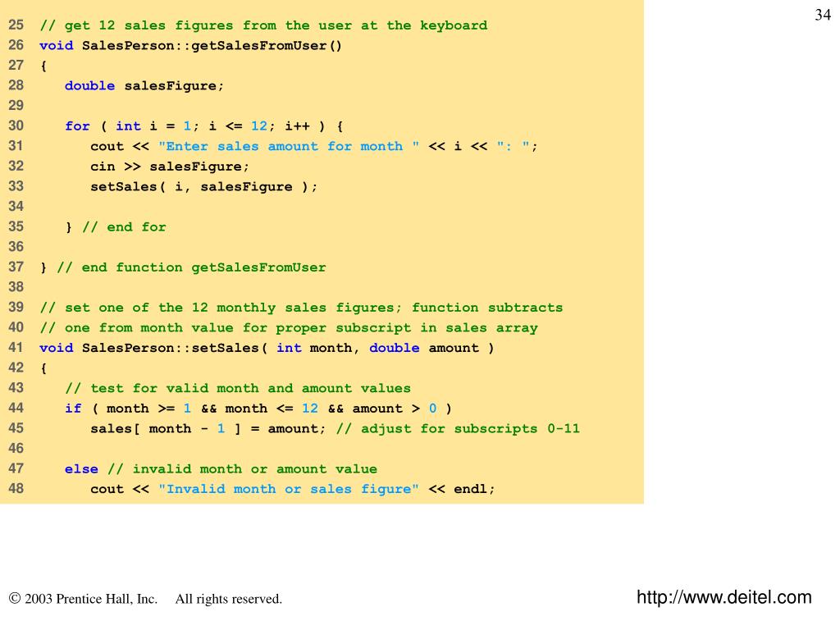Click 'double salesFigure;' on line 28

(144, 85)
